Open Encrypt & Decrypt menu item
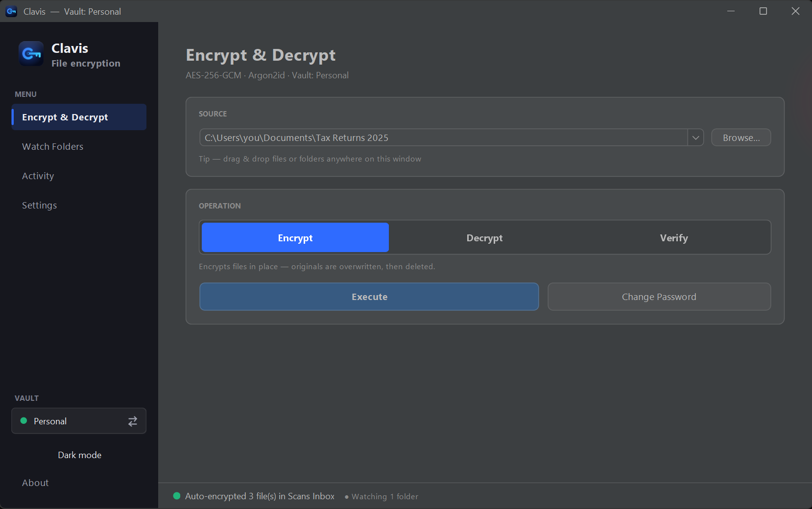The height and width of the screenshot is (509, 812). pos(79,117)
